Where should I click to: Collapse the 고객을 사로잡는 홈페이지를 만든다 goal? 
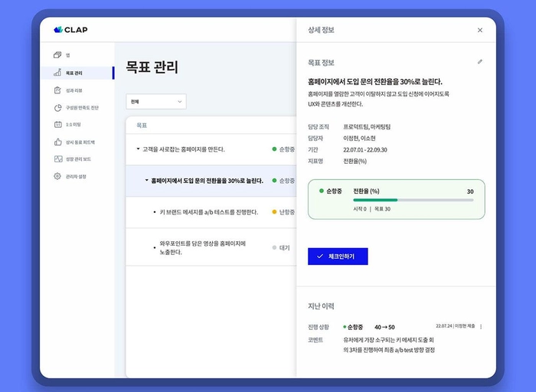(139, 149)
